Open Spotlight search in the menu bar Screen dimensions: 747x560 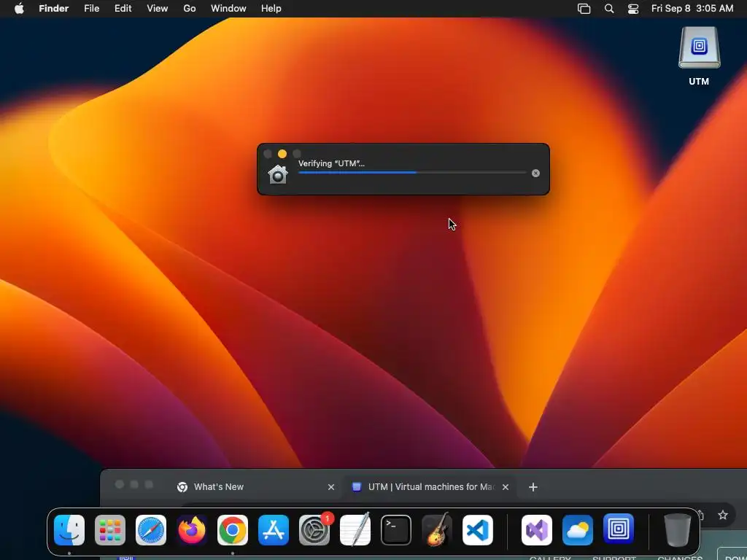(x=609, y=9)
